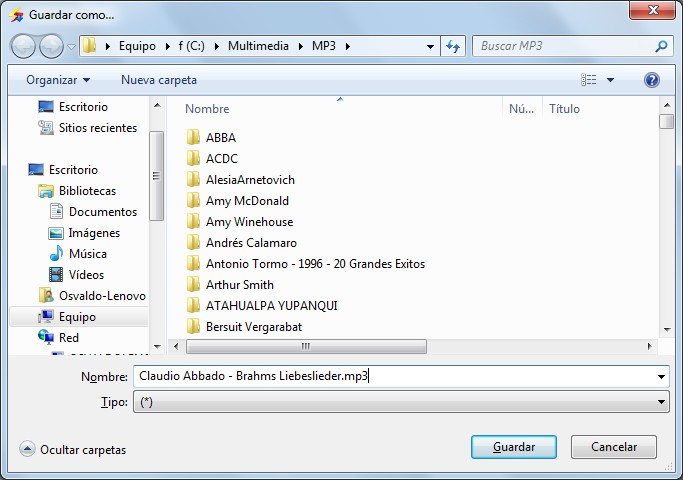Image resolution: width=683 pixels, height=480 pixels.
Task: Select Multimedia in the address path
Action: [x=258, y=46]
